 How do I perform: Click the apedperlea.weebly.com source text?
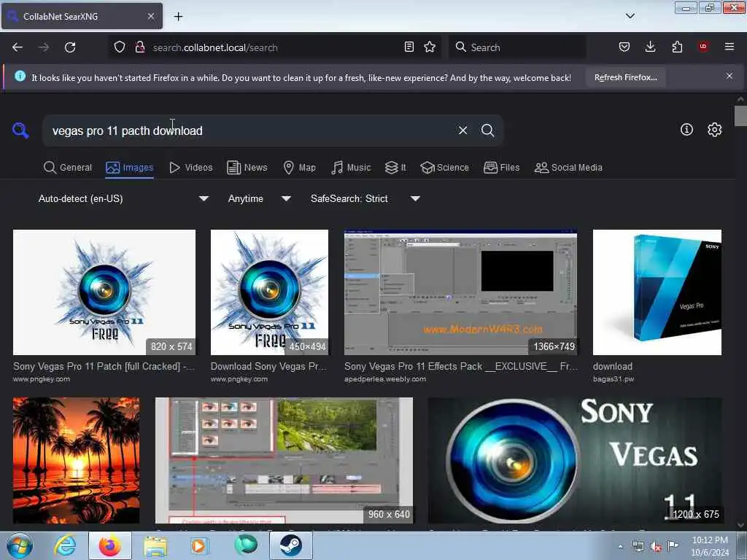[385, 379]
